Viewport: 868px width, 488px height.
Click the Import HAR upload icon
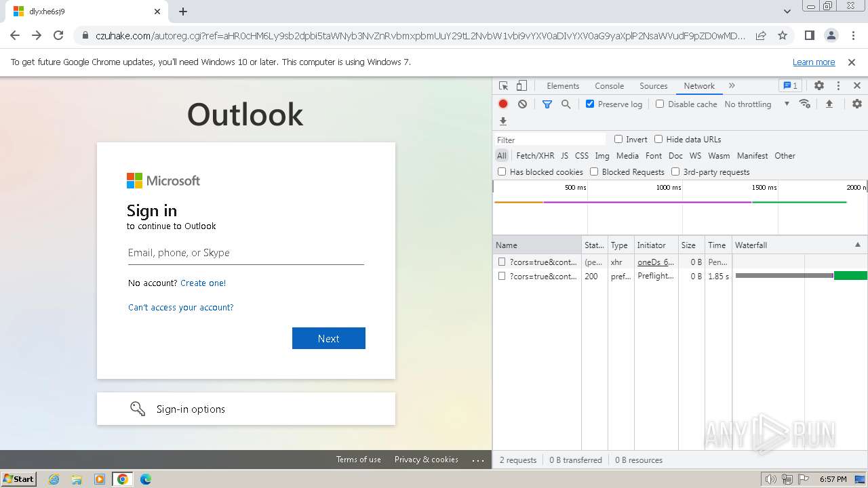829,104
